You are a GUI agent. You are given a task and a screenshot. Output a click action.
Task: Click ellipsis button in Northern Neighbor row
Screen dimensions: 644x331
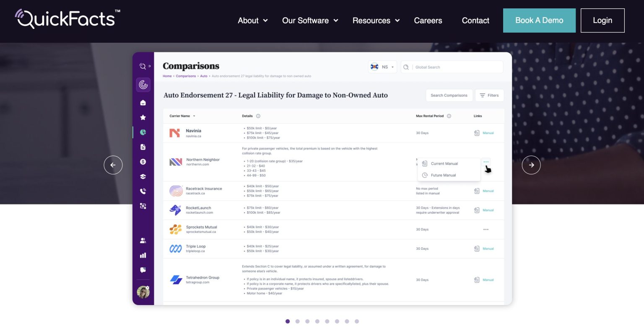tap(486, 162)
